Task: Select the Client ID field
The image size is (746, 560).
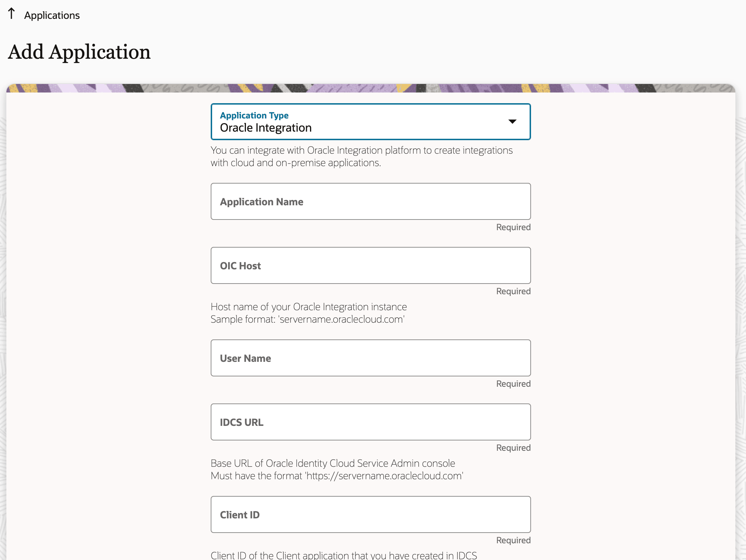Action: (x=370, y=514)
